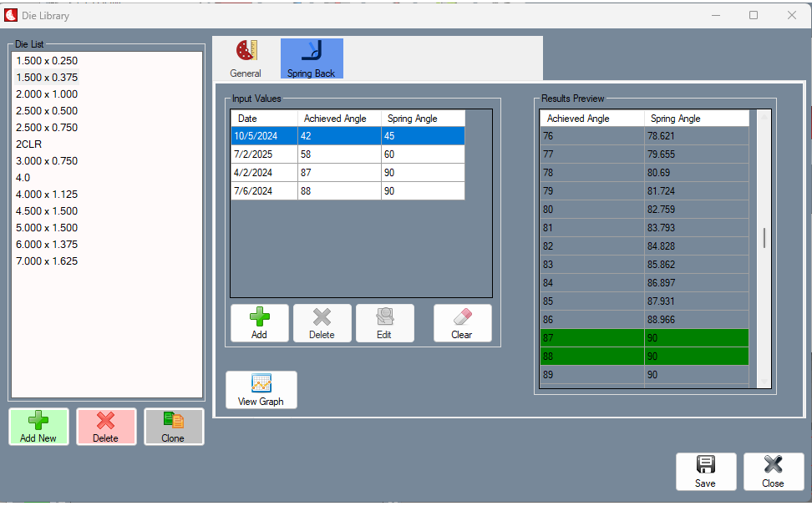Image resolution: width=812 pixels, height=506 pixels.
Task: Select result row with spring angle 86.897
Action: [x=645, y=283]
